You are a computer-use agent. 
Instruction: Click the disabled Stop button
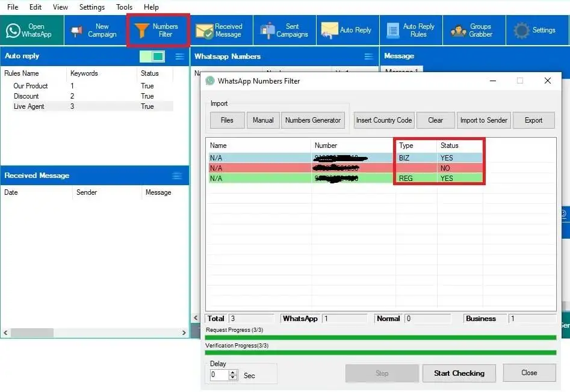tap(382, 373)
